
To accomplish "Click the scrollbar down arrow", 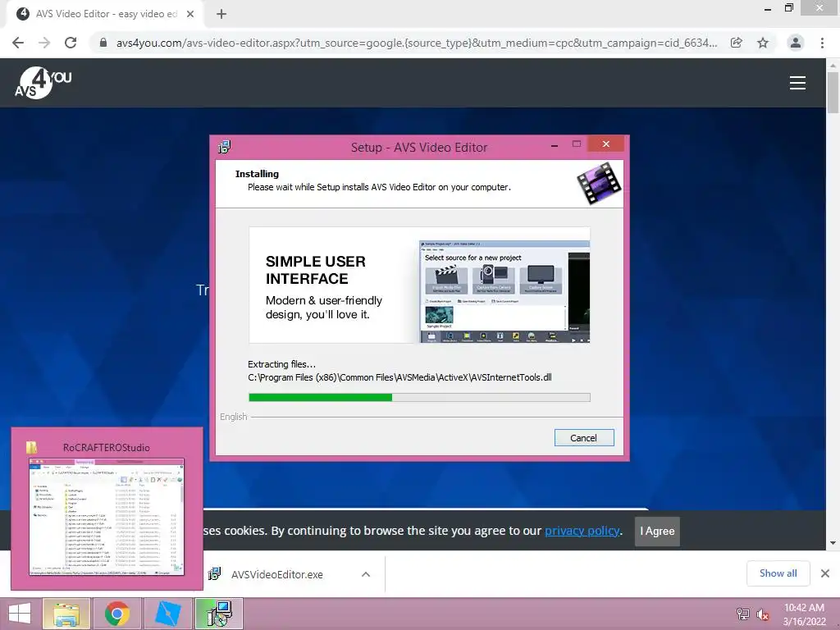I will pos(833,543).
